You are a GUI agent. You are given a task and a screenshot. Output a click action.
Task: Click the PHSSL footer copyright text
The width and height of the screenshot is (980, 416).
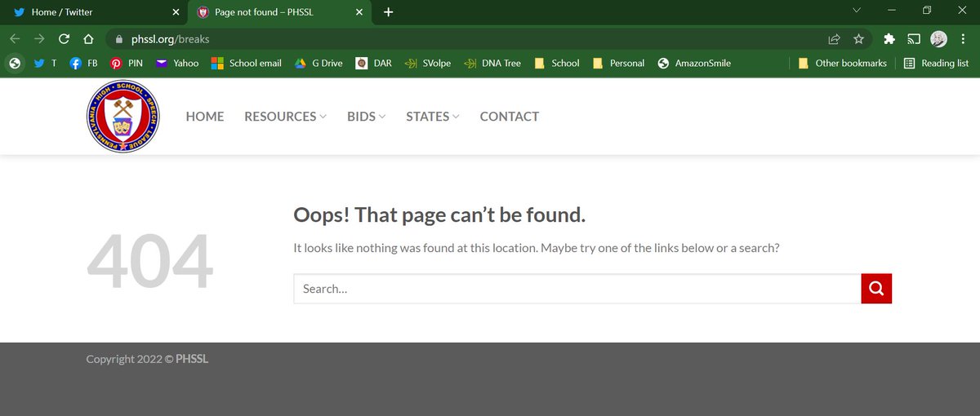click(147, 359)
